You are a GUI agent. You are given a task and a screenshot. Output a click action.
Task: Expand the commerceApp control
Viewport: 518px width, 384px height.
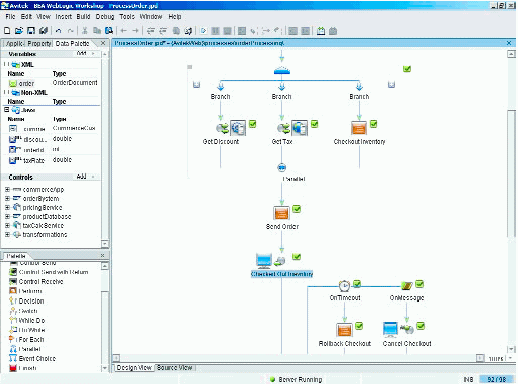point(7,190)
